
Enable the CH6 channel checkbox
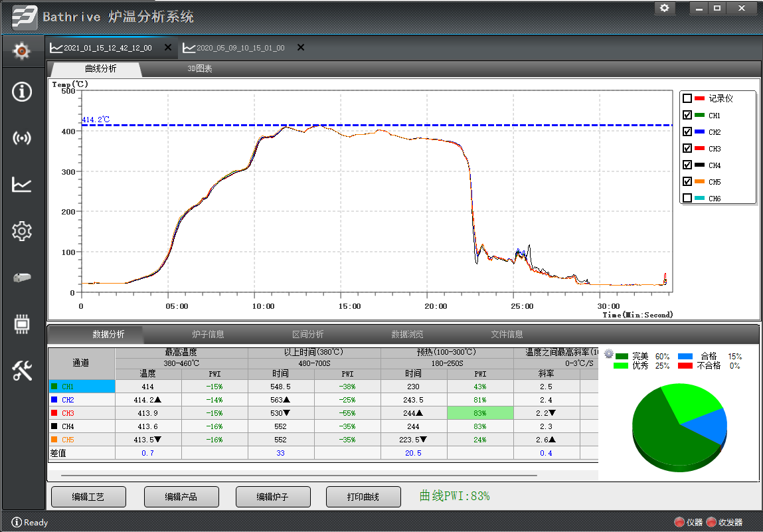coord(687,198)
